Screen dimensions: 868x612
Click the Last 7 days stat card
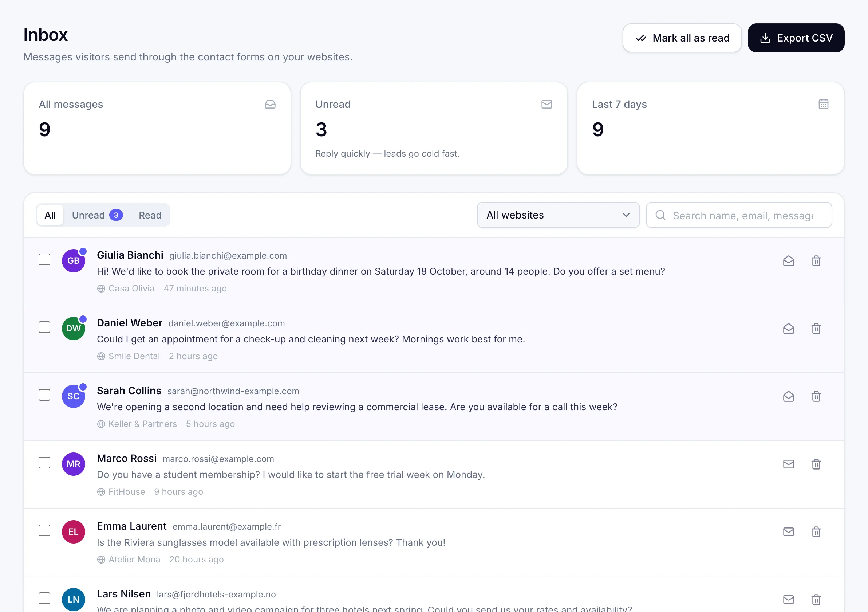[x=711, y=128]
